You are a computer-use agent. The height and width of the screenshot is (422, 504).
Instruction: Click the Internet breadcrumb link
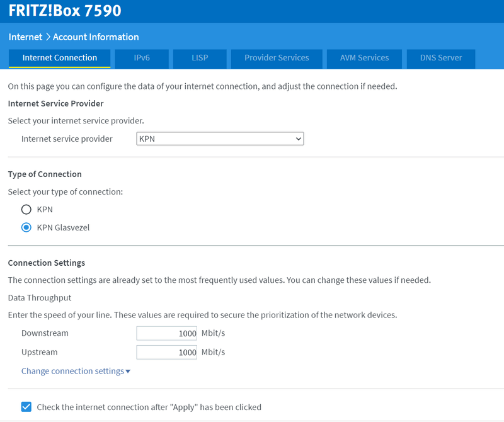tap(25, 37)
